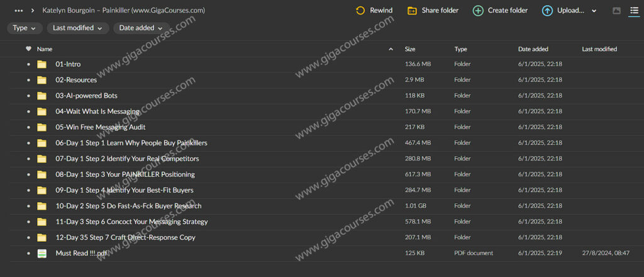Click the Katelyn Bourgoin Painkiller breadcrumb
Image resolution: width=644 pixels, height=277 pixels.
[123, 11]
